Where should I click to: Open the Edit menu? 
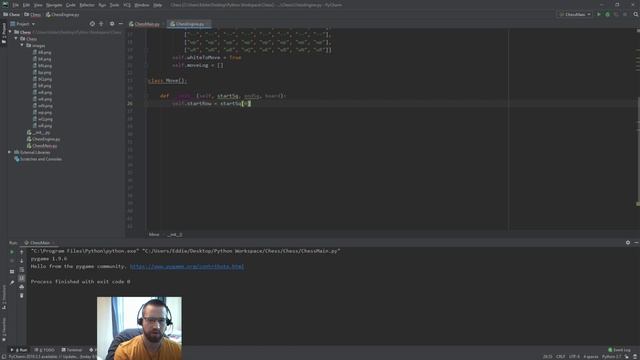pyautogui.click(x=26, y=5)
